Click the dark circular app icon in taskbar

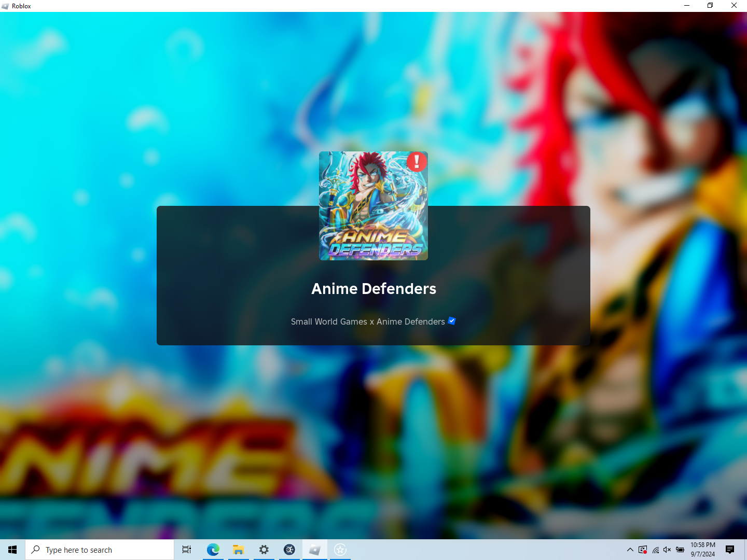click(289, 550)
